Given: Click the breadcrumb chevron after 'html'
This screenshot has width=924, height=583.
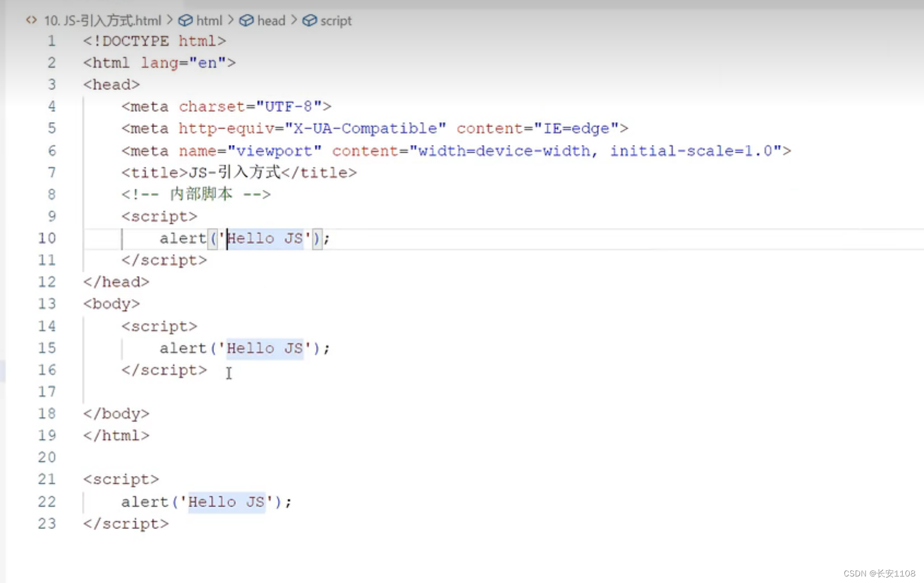Looking at the screenshot, I should [231, 20].
